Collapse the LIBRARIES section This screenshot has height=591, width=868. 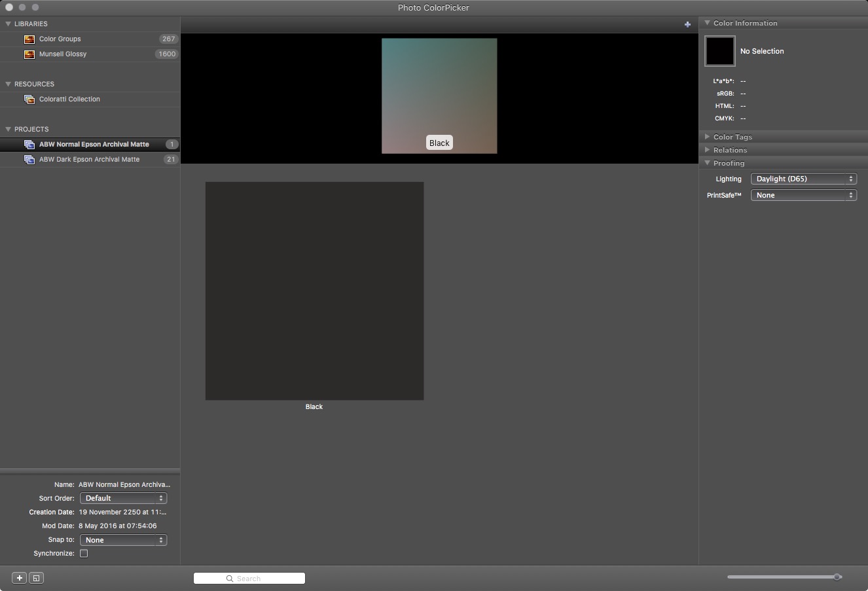tap(9, 24)
